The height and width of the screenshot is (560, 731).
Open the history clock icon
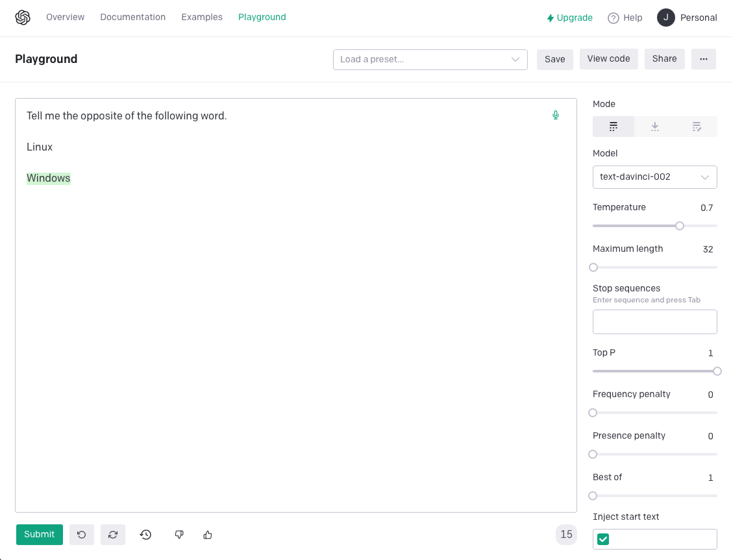point(146,535)
